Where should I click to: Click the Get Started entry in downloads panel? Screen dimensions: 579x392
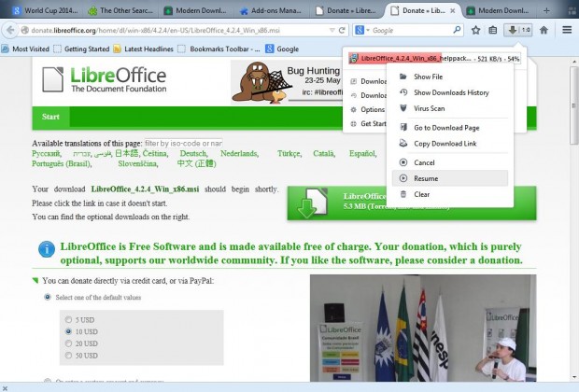point(368,123)
